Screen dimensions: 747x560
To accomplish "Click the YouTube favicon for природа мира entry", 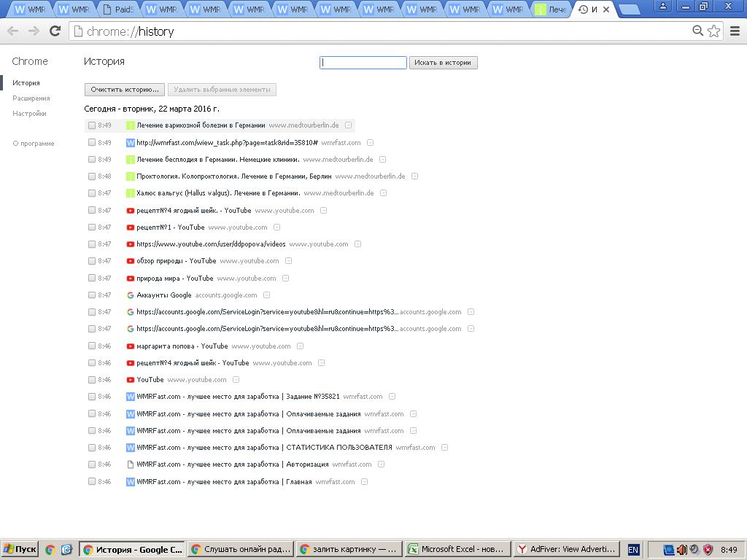I will point(130,278).
